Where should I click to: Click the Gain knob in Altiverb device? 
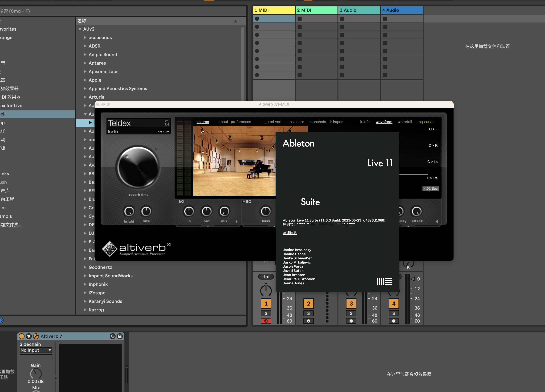pyautogui.click(x=36, y=374)
